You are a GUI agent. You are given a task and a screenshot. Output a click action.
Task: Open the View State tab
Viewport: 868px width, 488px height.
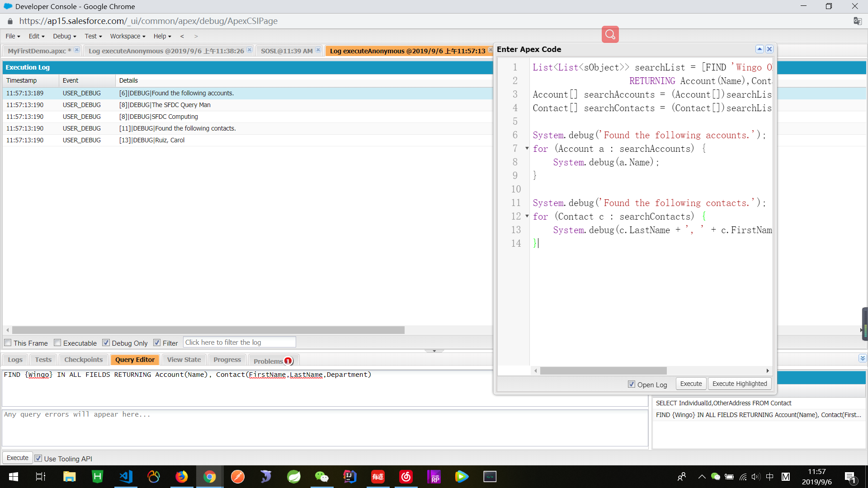coord(184,360)
